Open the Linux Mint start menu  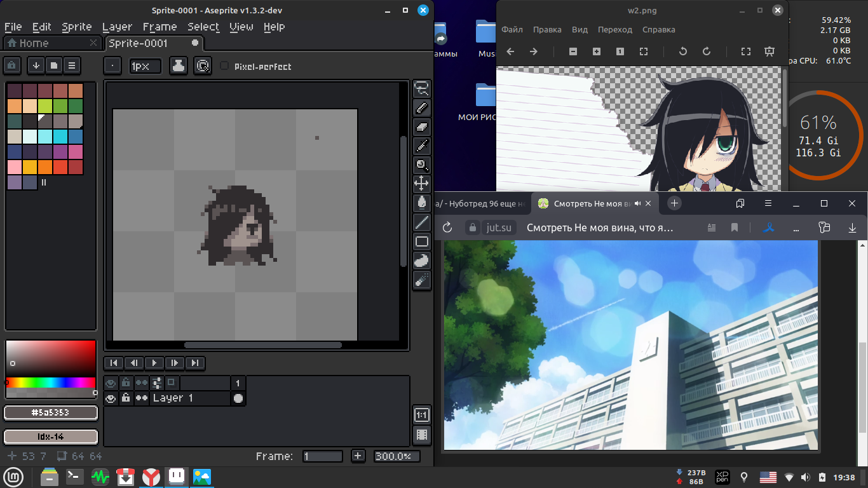[x=14, y=477]
